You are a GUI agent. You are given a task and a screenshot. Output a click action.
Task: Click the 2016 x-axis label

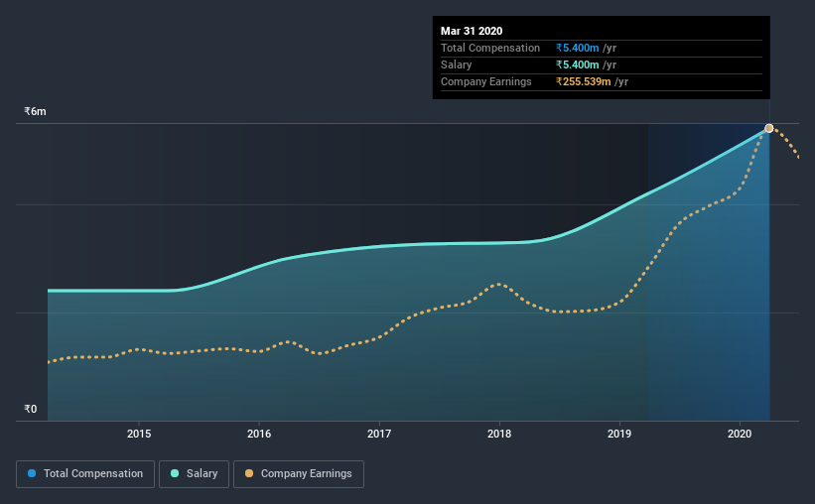[x=259, y=434]
